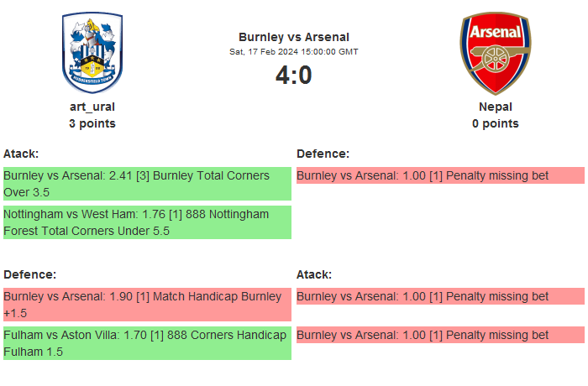This screenshot has width=588, height=386.
Task: Select Corners Handicap Fulham 1.5 bet row
Action: (x=146, y=343)
